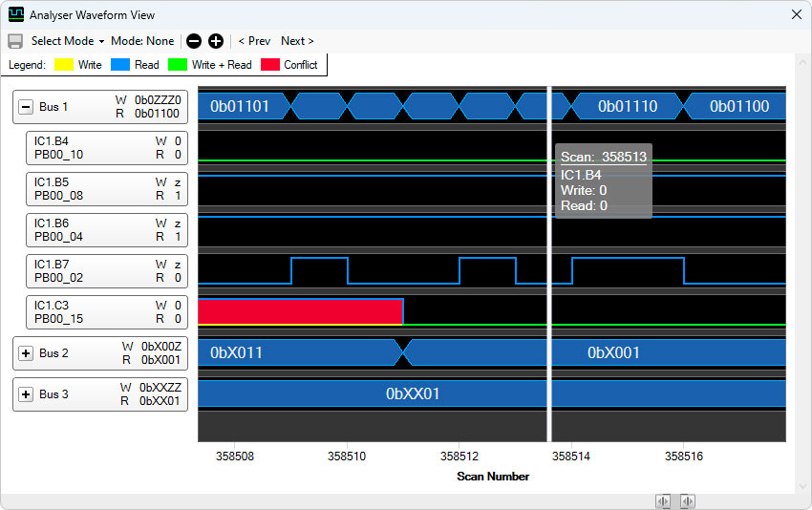Click the red conflict region on IC1.C3 waveform
Image resolution: width=812 pixels, height=510 pixels.
point(300,311)
